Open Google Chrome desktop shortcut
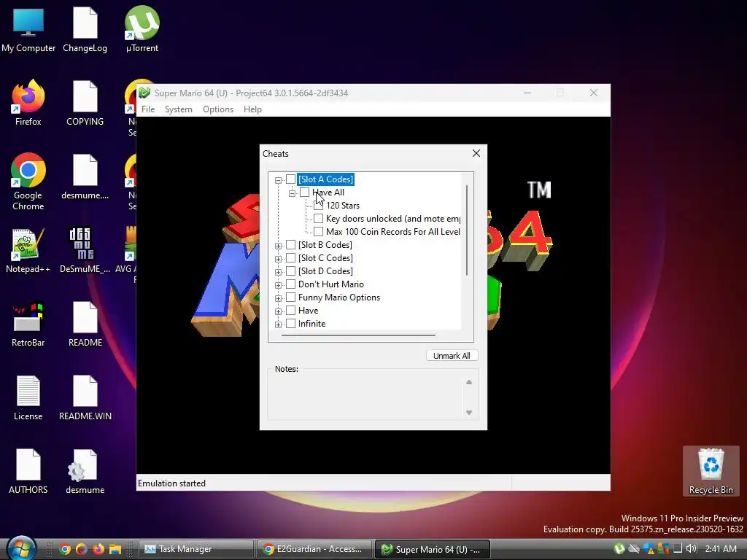The width and height of the screenshot is (747, 560). coord(28,182)
